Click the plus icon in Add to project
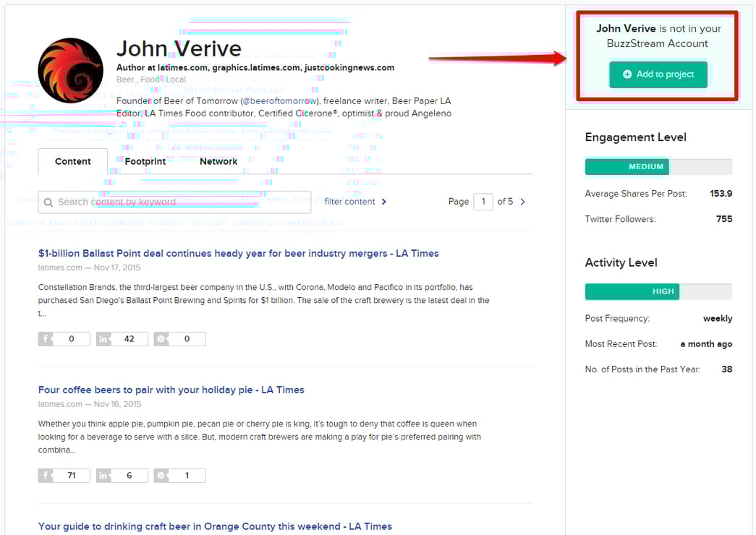 pyautogui.click(x=627, y=74)
